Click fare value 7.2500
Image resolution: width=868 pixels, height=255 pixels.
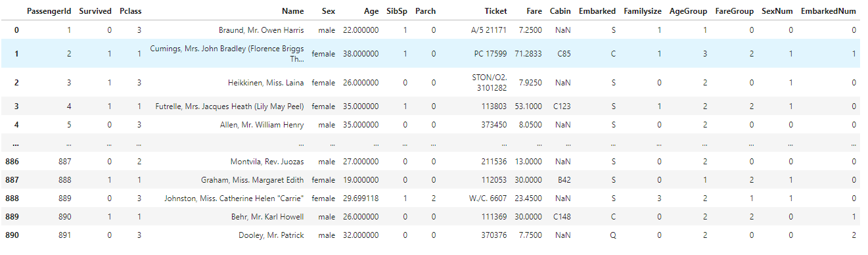coord(530,30)
